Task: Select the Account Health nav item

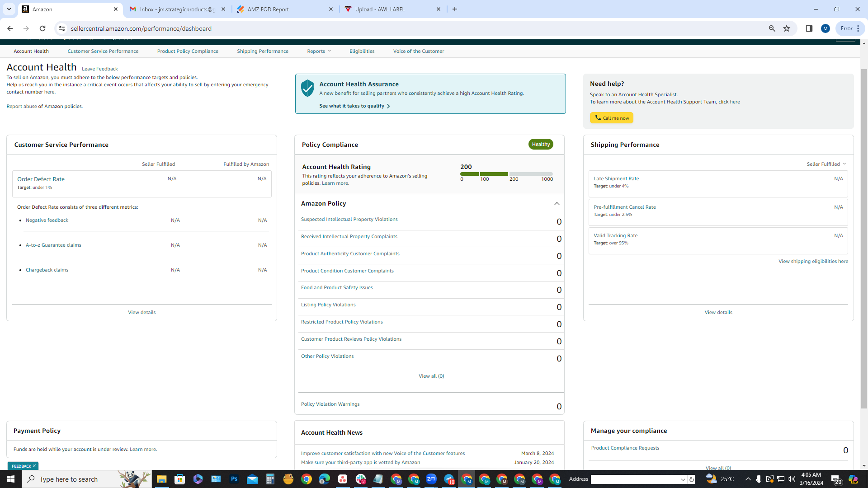Action: click(x=31, y=51)
